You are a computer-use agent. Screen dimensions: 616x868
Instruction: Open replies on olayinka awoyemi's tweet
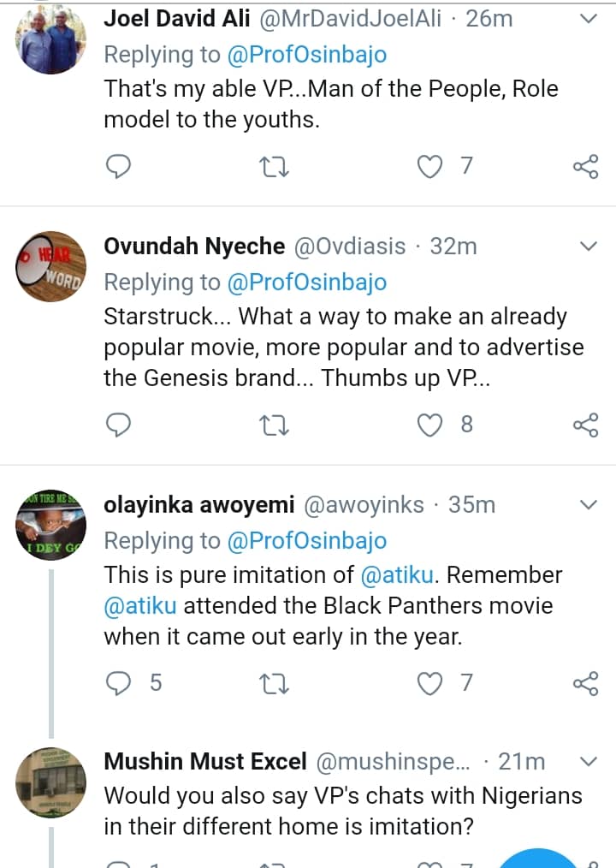(x=118, y=682)
